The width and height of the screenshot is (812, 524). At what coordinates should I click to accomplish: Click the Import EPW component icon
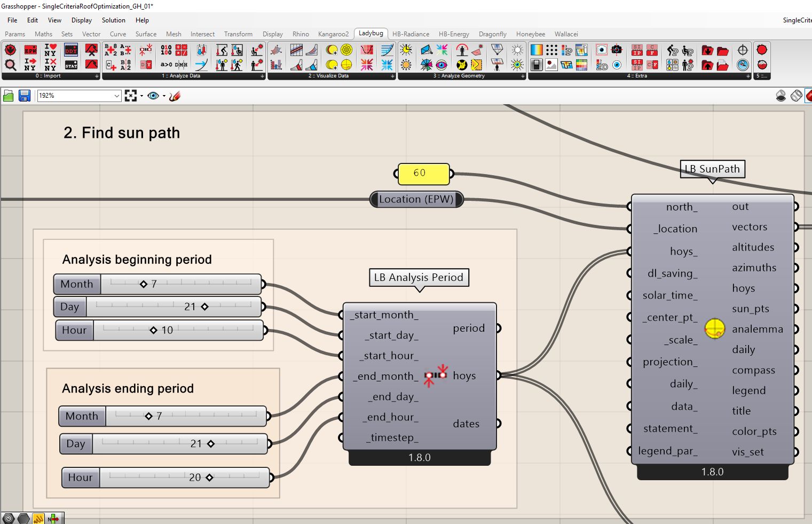tap(30, 50)
